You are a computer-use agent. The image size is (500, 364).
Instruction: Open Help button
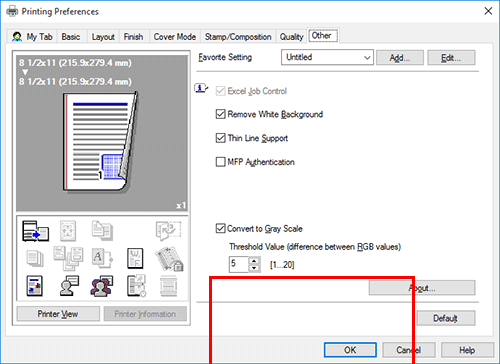467,350
